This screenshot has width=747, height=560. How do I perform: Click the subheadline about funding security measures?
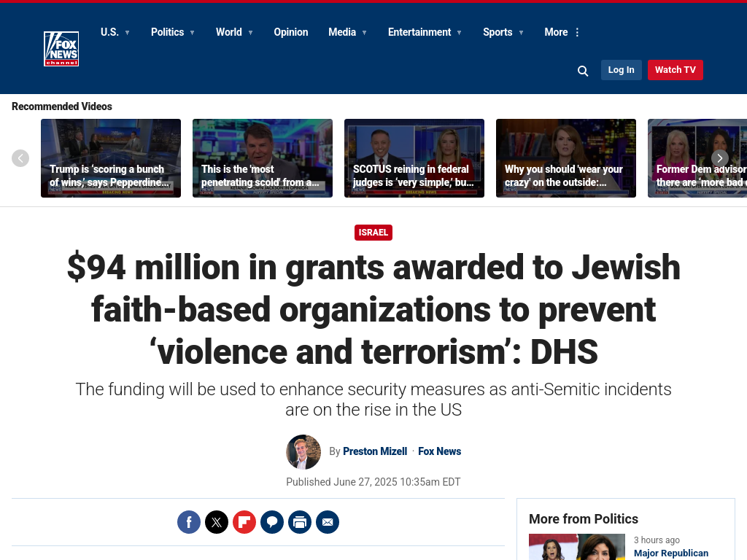(373, 400)
